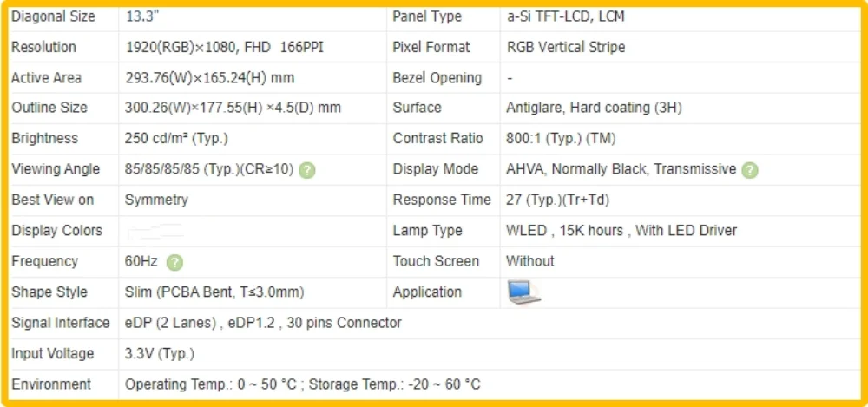Viewport: 868px width, 407px height.
Task: Click the Surface Antiglare Hard coating text
Action: click(594, 108)
